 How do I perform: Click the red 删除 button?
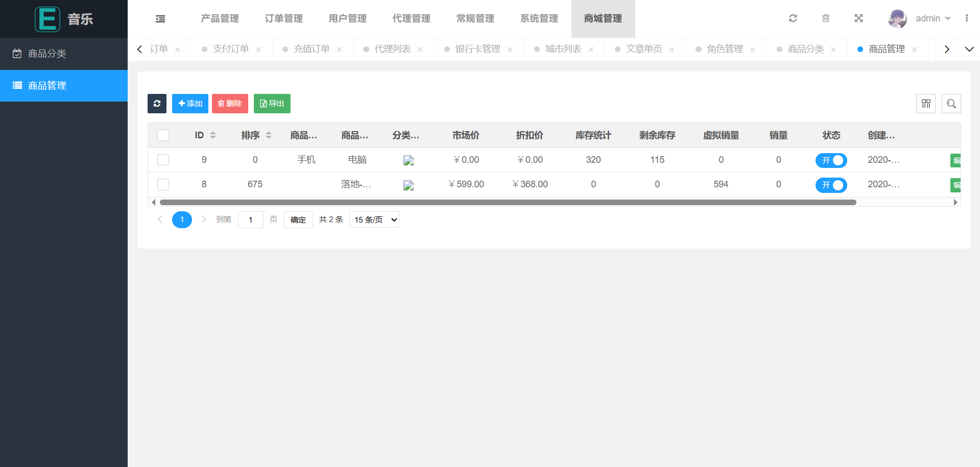(230, 104)
